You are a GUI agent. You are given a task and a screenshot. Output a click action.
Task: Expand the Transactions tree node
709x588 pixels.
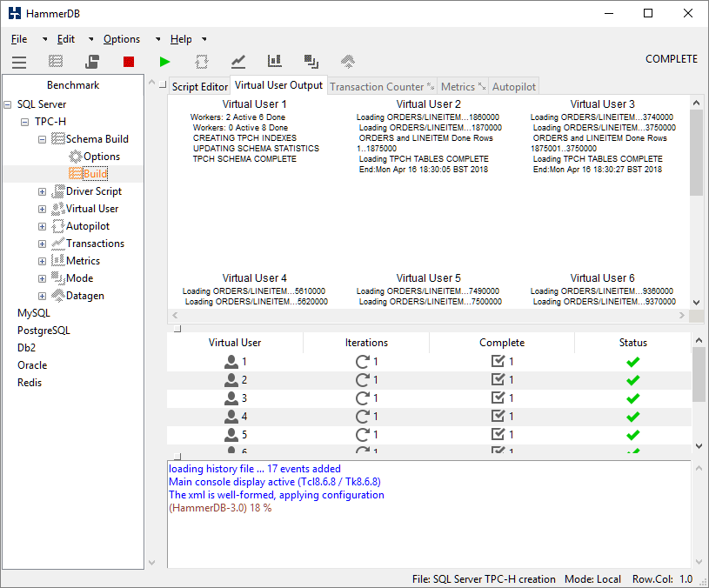coord(42,244)
